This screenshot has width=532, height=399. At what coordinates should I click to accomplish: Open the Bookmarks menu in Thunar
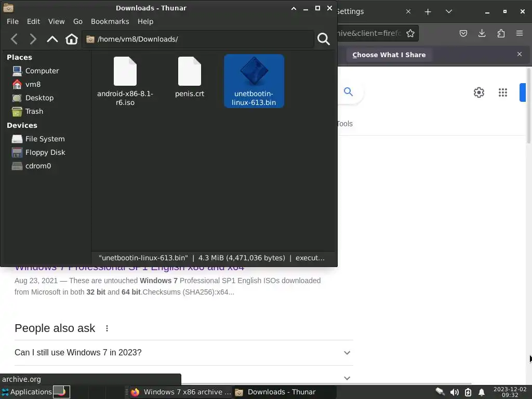(x=110, y=21)
